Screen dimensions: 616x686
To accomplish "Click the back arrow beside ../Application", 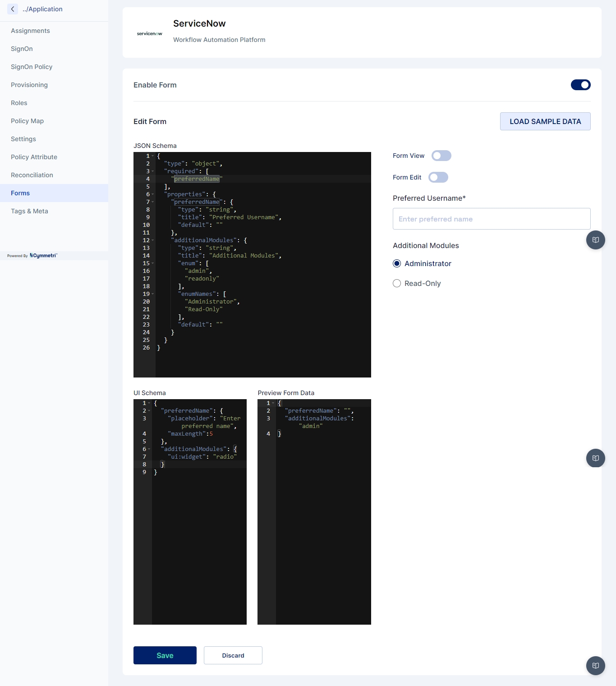I will click(x=13, y=9).
